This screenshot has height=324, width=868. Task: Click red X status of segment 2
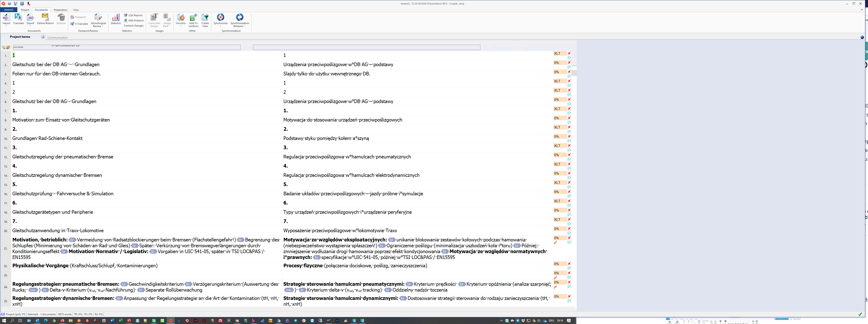(569, 63)
